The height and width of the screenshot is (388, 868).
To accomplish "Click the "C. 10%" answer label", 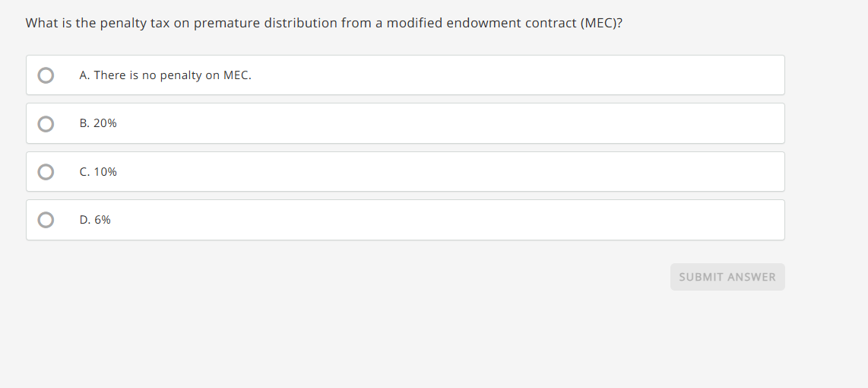I will click(98, 172).
